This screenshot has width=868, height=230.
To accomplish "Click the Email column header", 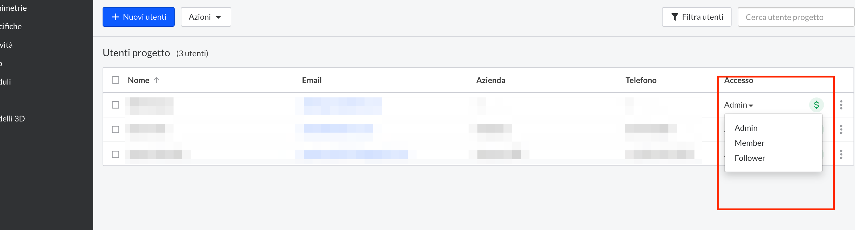I will pyautogui.click(x=312, y=80).
